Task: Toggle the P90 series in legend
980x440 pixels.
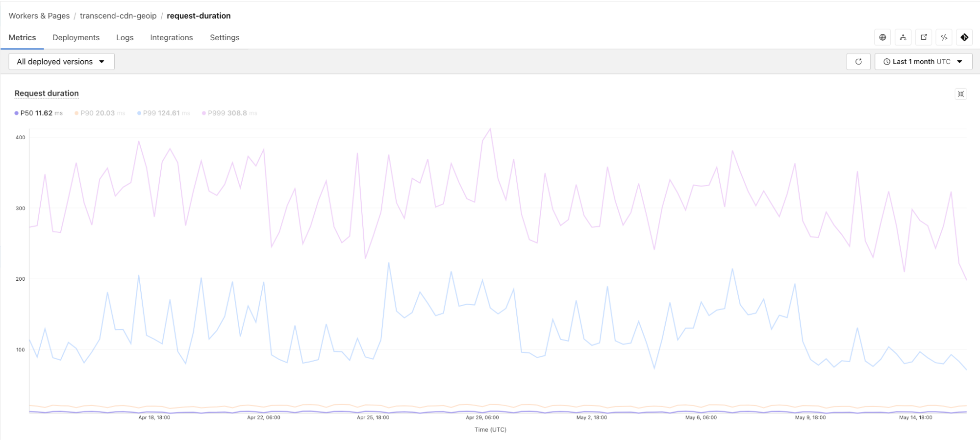Action: (x=100, y=113)
